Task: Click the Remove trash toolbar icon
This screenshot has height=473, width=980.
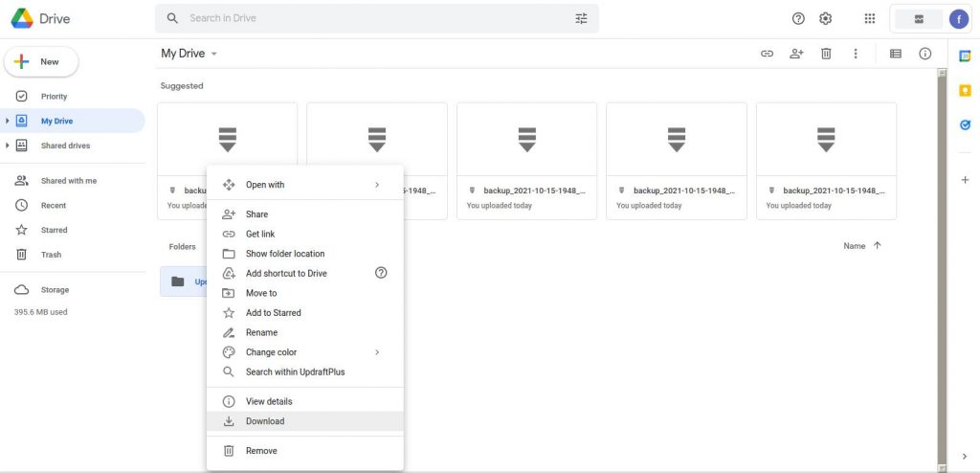Action: click(x=826, y=54)
